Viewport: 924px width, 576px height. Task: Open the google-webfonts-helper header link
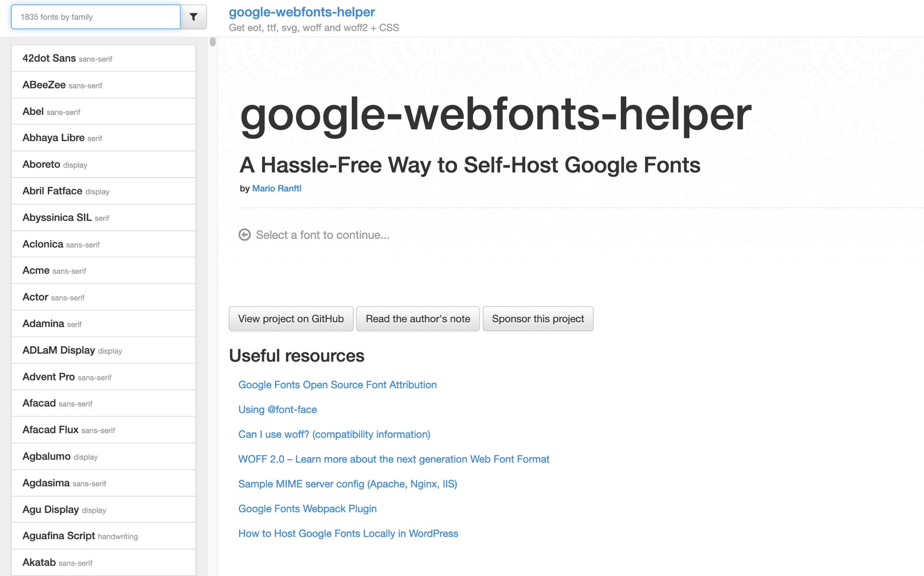coord(301,11)
